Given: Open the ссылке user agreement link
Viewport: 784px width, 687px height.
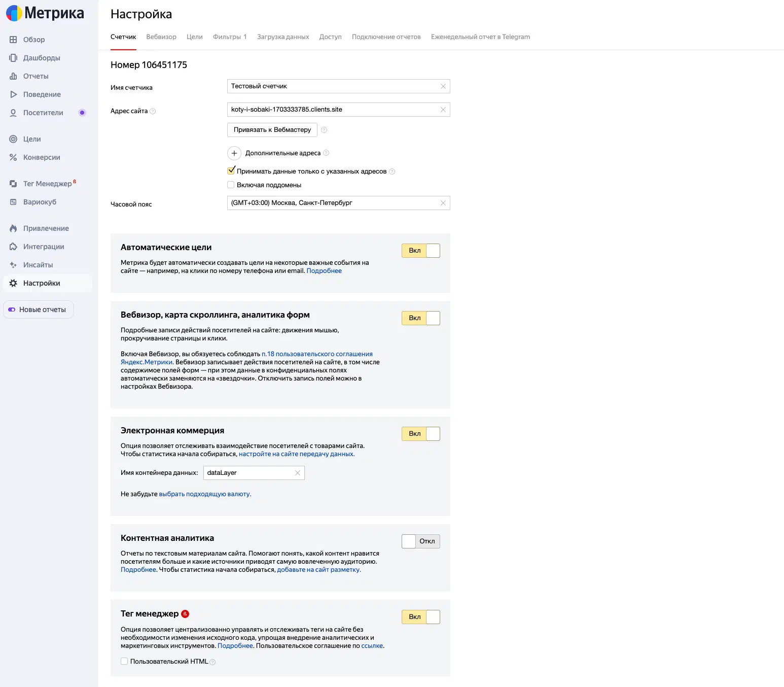Looking at the screenshot, I should (x=372, y=646).
